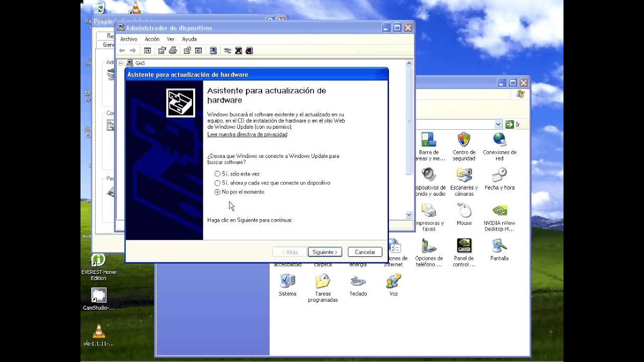
Task: Click the green Ir go button
Action: tap(513, 124)
